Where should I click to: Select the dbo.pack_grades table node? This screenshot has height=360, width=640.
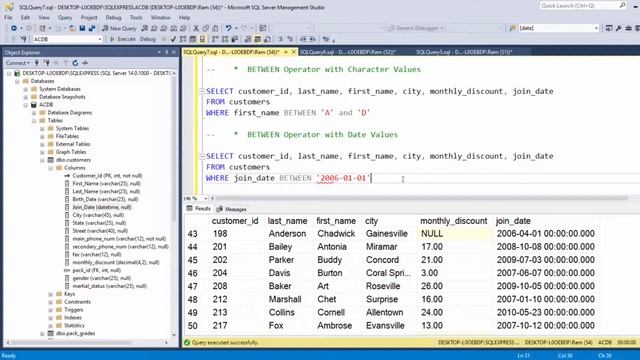(76, 333)
